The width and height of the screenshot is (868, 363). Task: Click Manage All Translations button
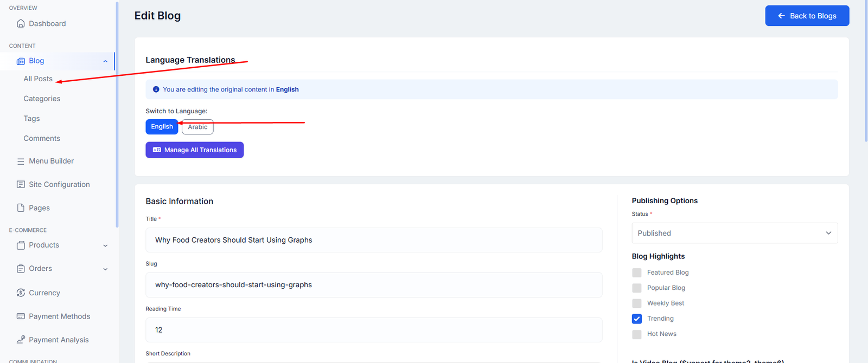[194, 150]
